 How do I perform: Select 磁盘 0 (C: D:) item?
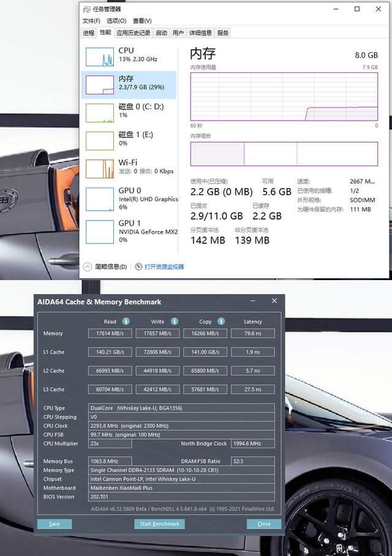click(x=129, y=113)
